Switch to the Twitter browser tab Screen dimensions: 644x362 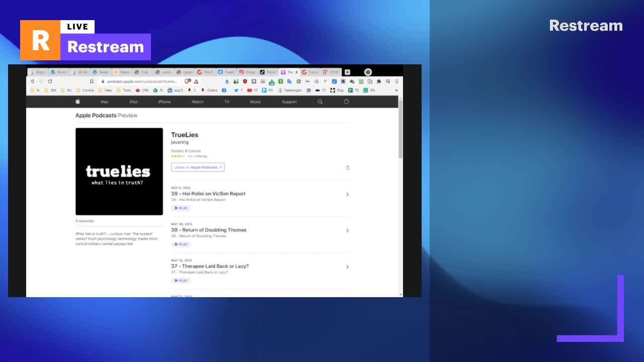click(x=226, y=72)
